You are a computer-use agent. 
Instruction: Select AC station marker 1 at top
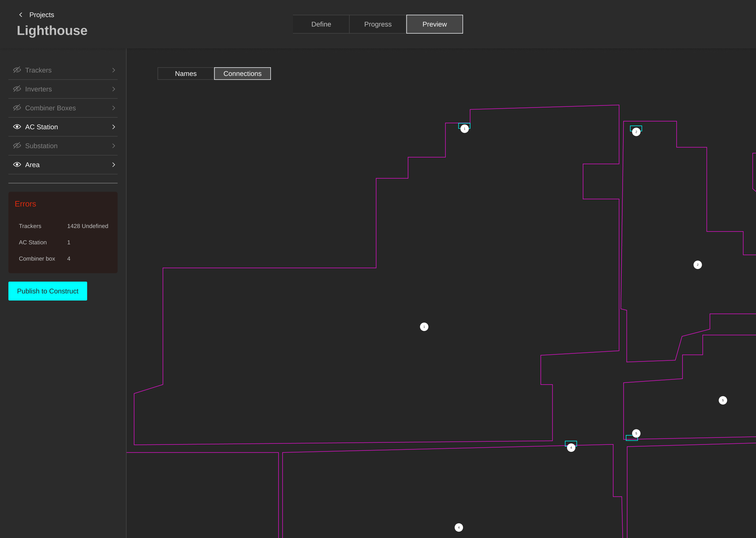point(464,129)
